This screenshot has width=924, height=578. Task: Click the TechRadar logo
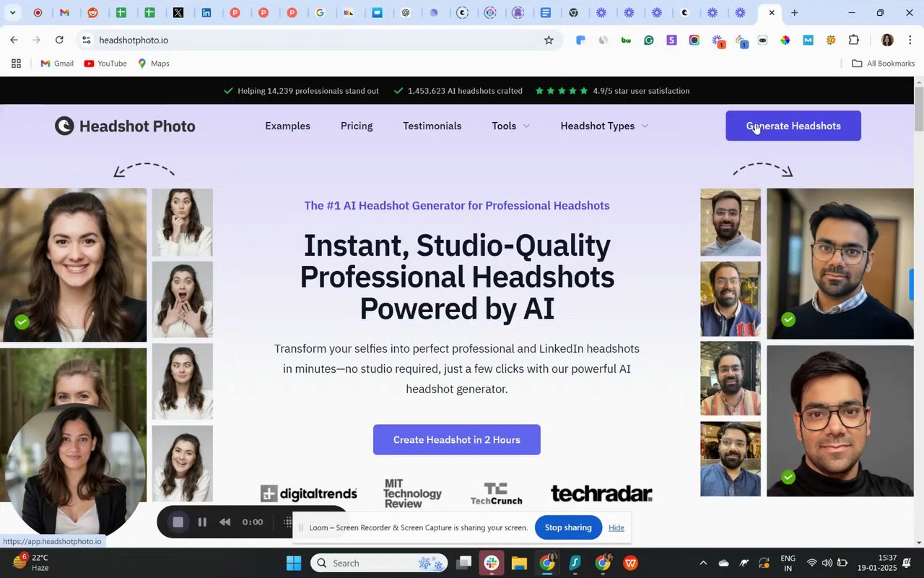601,493
